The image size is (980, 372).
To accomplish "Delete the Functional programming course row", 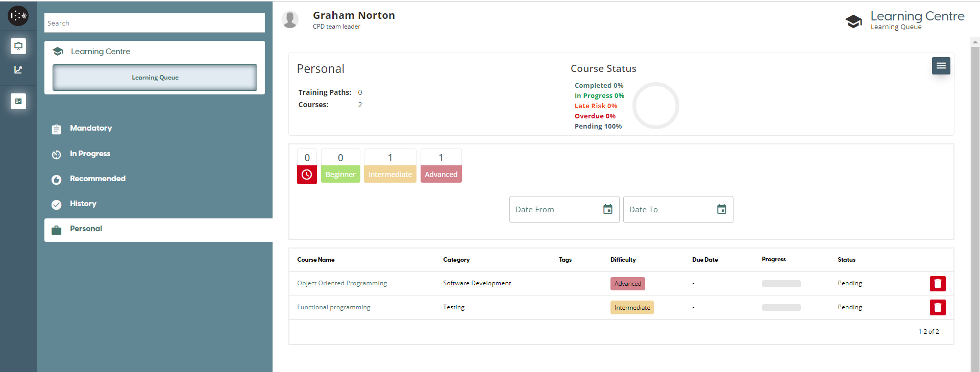I will pos(937,307).
